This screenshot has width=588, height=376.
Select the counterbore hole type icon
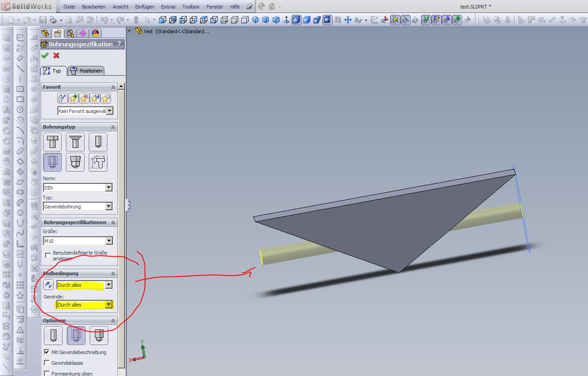(x=52, y=142)
